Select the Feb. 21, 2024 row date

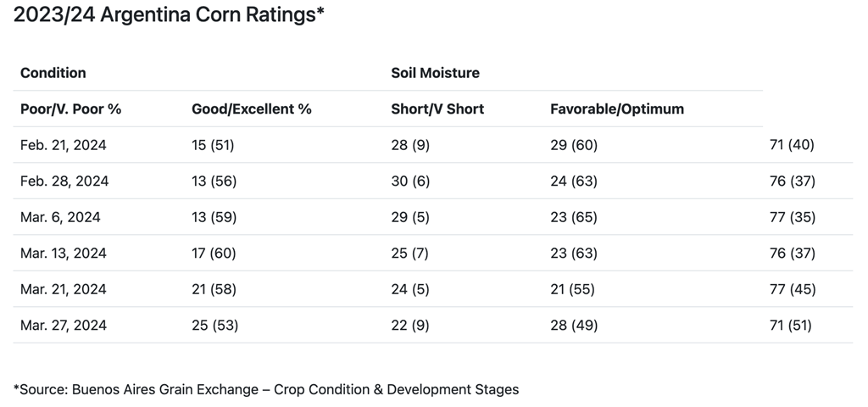(63, 145)
